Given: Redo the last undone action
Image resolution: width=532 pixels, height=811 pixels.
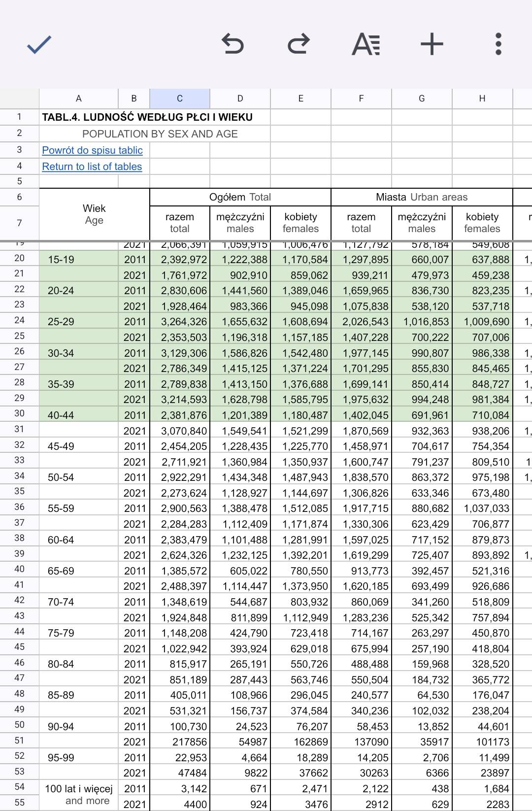Looking at the screenshot, I should coord(299,44).
